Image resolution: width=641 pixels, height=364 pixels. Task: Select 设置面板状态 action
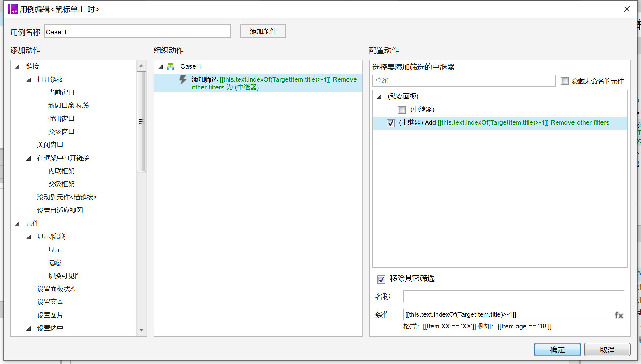(56, 289)
